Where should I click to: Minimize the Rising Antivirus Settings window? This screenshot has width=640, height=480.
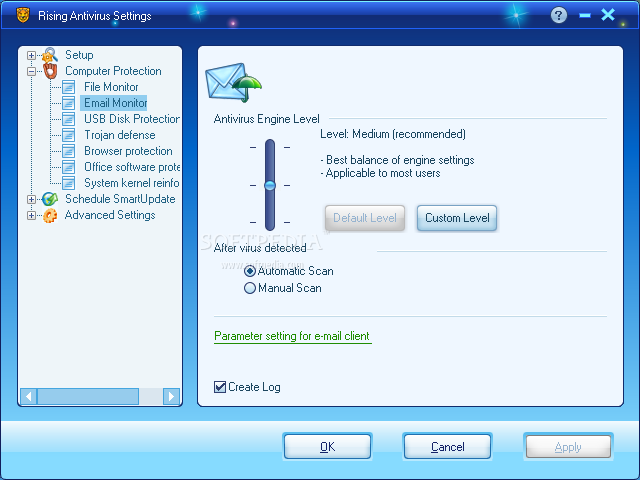coord(585,16)
